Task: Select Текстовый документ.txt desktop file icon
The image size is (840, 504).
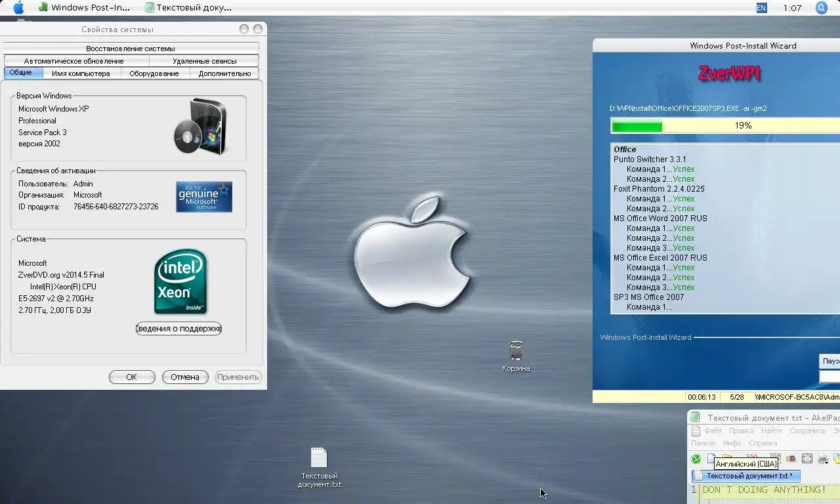Action: coord(319,468)
